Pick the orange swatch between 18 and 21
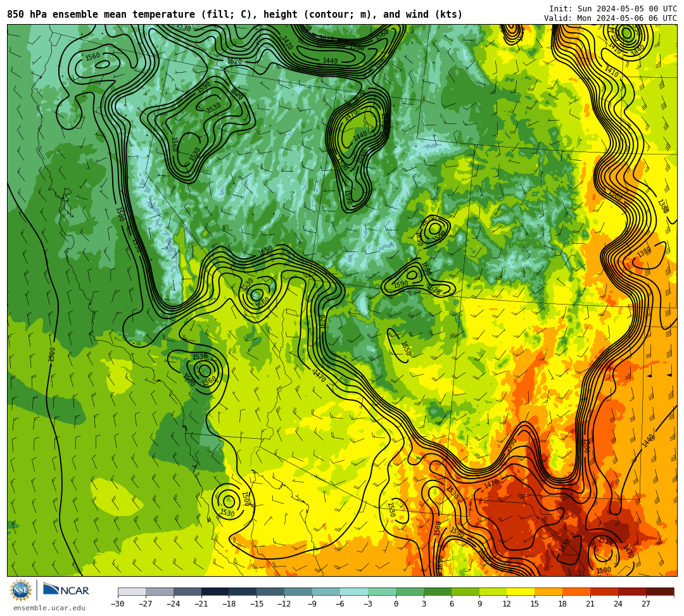Screen dimensions: 684x616 pyautogui.click(x=577, y=591)
